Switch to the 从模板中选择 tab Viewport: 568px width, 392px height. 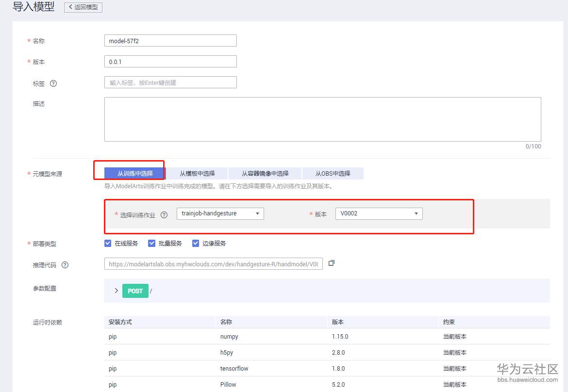point(197,173)
